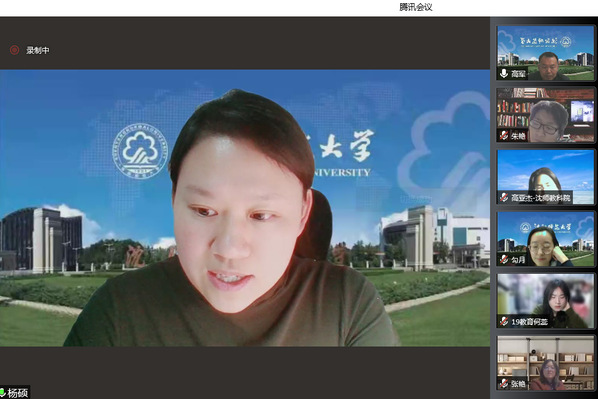Click the 腾讯会议 window title
This screenshot has height=399, width=598.
click(x=416, y=7)
